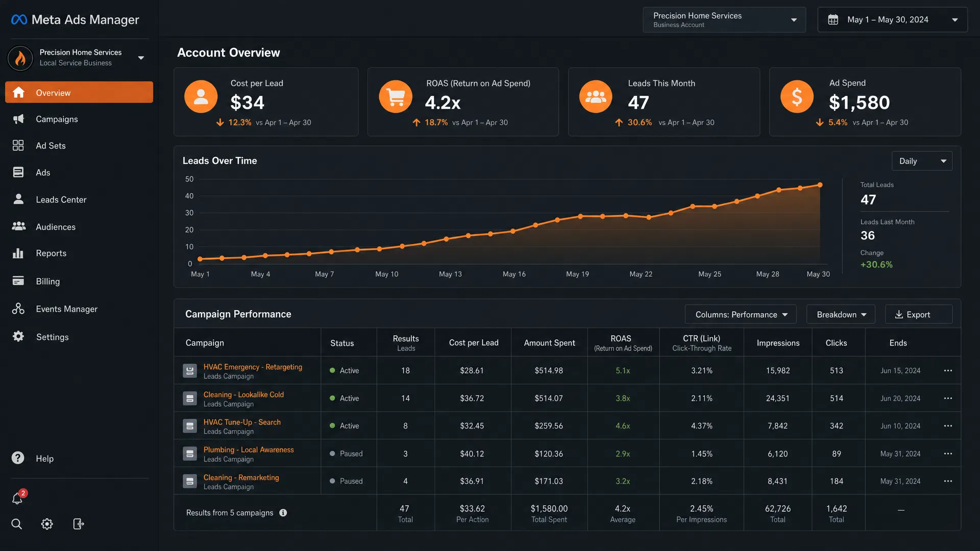Click the calendar icon in date range picker

pos(833,20)
